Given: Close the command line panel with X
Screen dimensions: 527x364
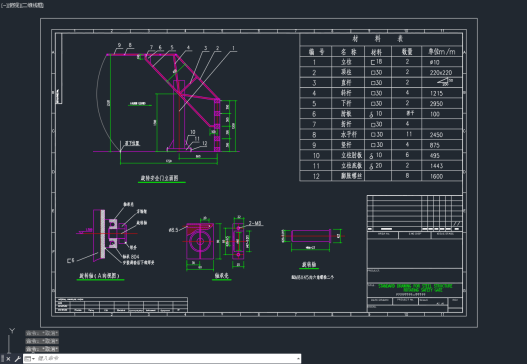Looking at the screenshot, I should coord(8,359).
